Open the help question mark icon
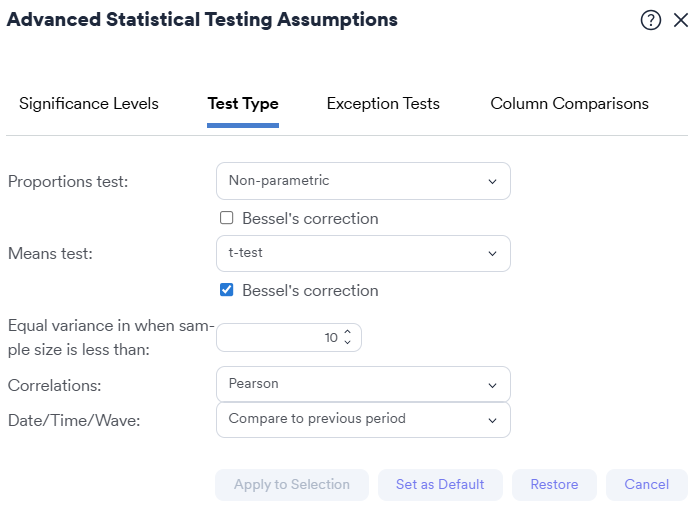This screenshot has width=695, height=508. pyautogui.click(x=651, y=20)
